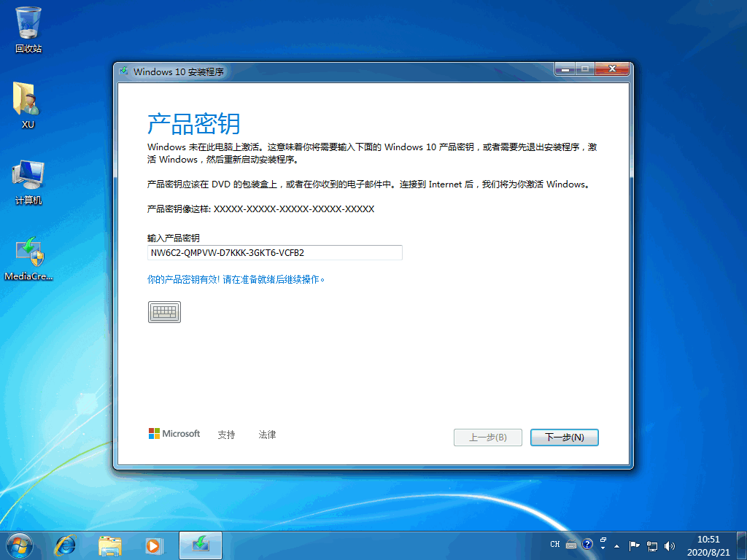Open the keyboard layout tray selector
The image size is (747, 560).
pyautogui.click(x=573, y=545)
